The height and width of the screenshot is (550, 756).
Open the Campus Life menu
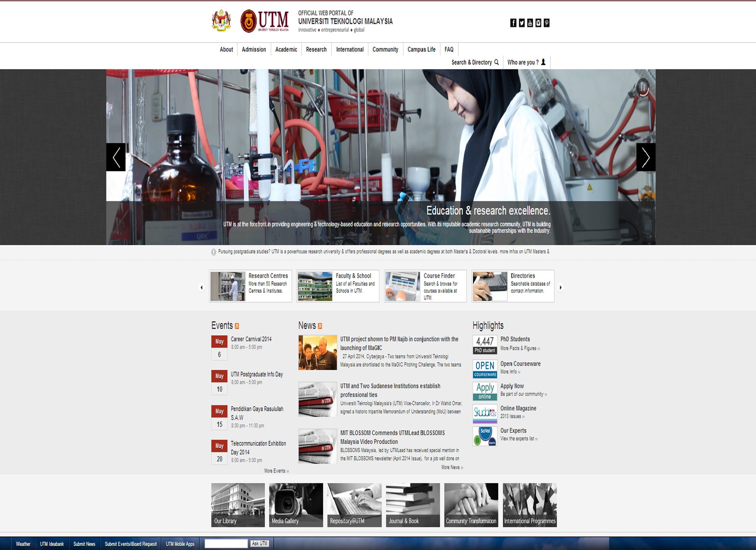point(422,49)
